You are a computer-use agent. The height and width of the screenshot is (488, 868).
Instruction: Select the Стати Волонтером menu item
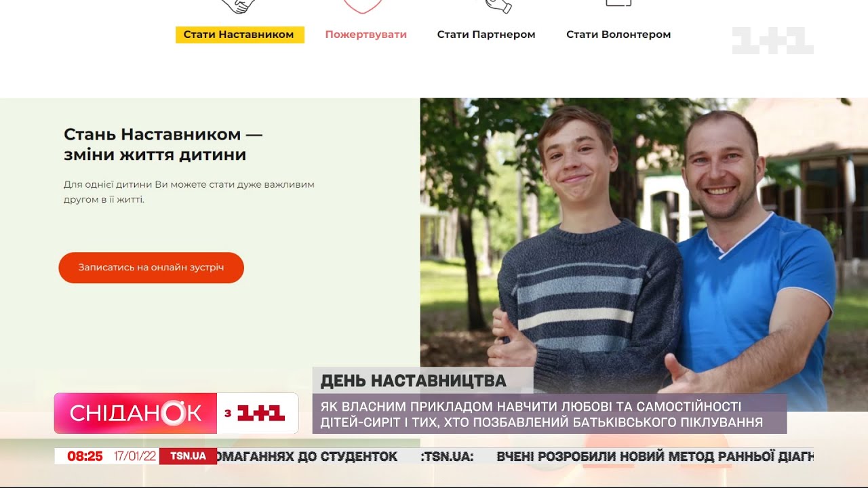618,35
